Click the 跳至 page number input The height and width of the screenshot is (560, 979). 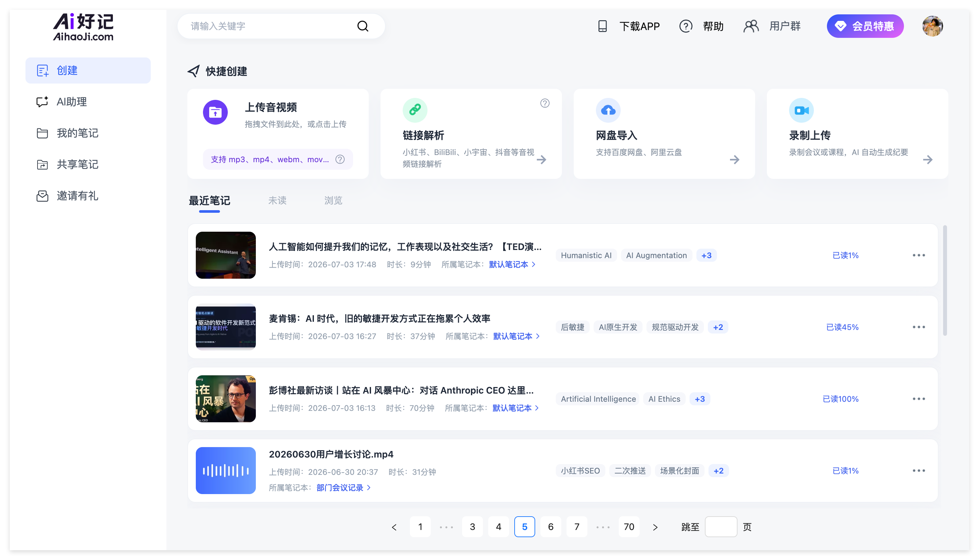721,526
